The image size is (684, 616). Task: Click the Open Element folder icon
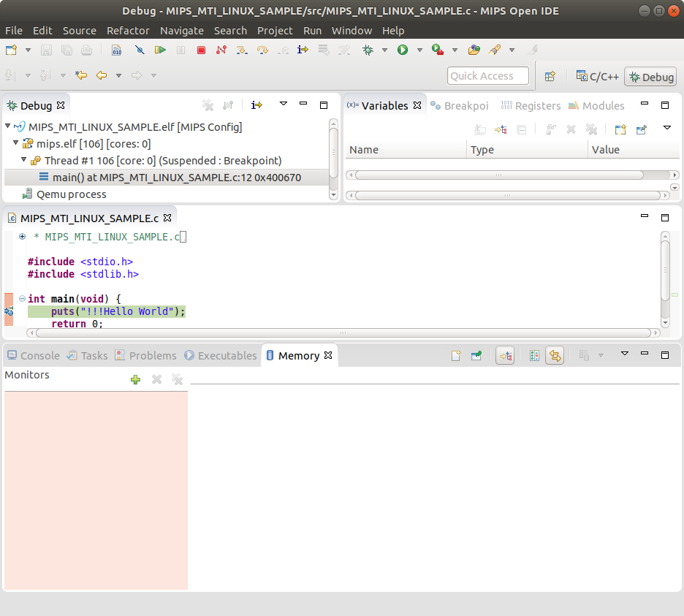point(474,50)
